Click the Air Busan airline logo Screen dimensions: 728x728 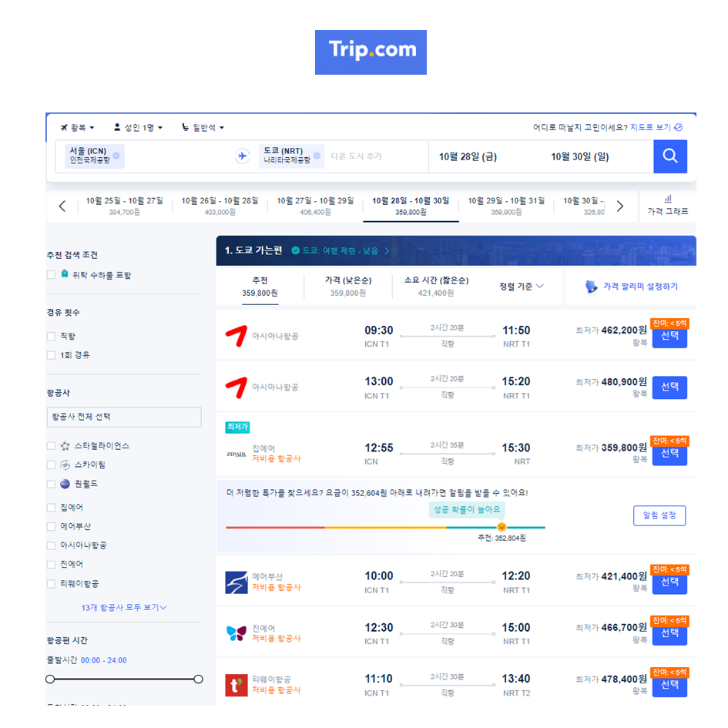[237, 582]
